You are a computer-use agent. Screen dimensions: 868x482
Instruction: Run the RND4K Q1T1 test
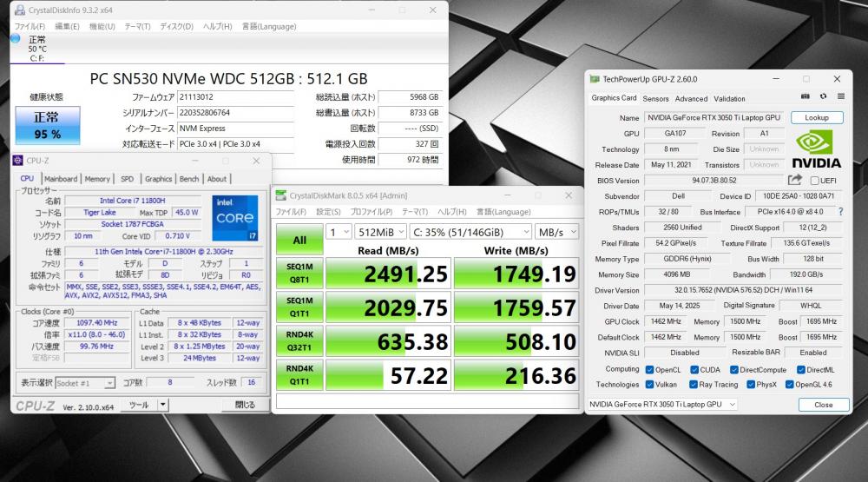point(299,374)
